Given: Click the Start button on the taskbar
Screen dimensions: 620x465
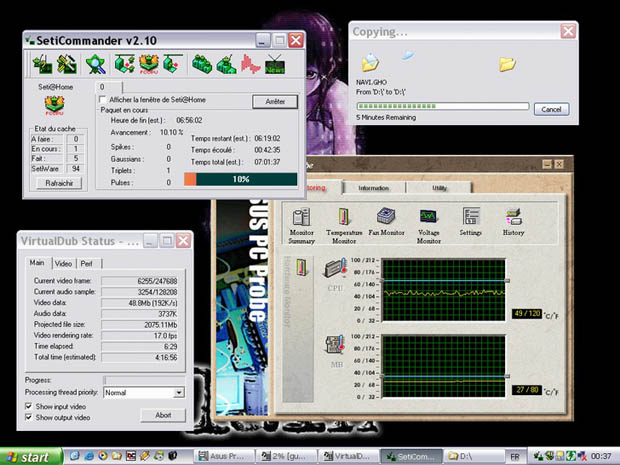Looking at the screenshot, I should tap(31, 456).
